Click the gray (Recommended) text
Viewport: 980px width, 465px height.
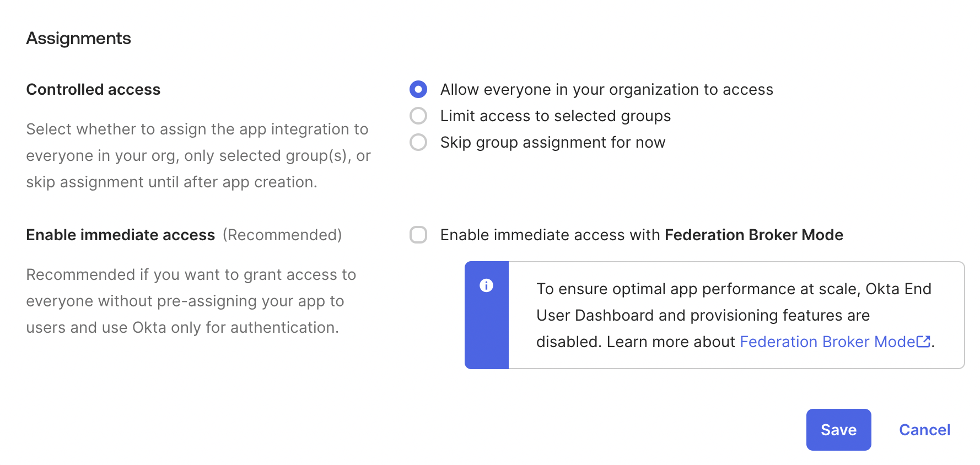(x=282, y=235)
